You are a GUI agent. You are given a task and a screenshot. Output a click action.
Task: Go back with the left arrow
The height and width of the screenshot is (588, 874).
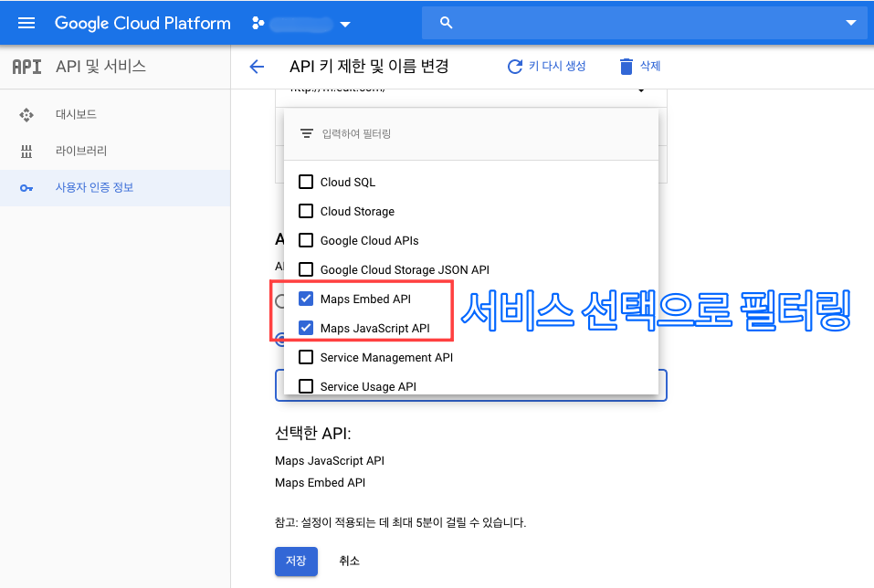(257, 67)
